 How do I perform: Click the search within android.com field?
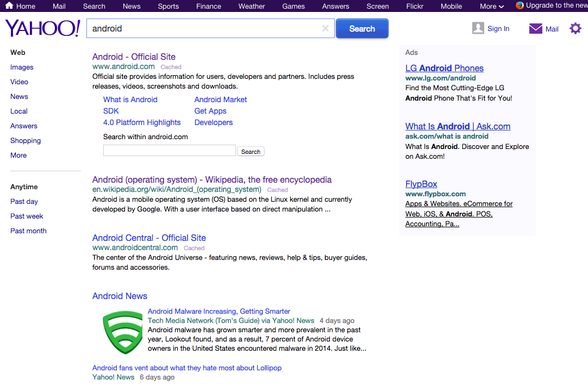[x=170, y=151]
